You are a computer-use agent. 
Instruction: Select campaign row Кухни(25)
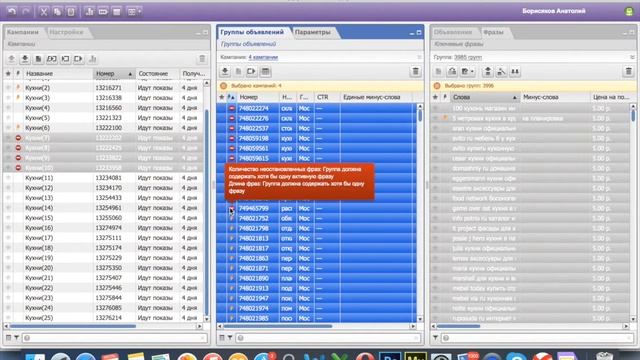click(103, 318)
